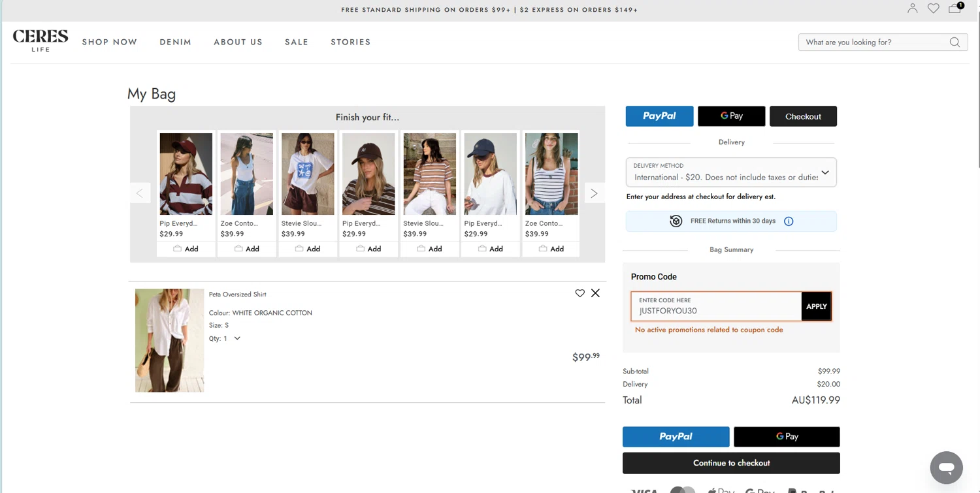Screen dimensions: 980x493
Task: Pay with the bottom Google Pay button
Action: [x=787, y=436]
